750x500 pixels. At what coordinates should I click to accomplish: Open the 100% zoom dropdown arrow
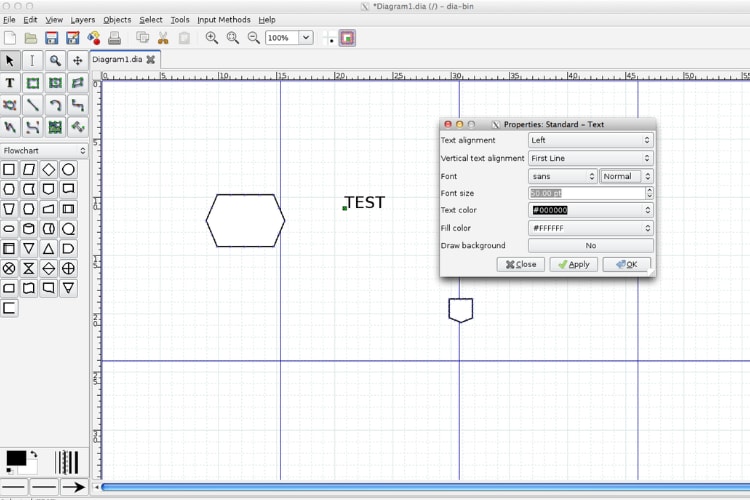click(306, 38)
